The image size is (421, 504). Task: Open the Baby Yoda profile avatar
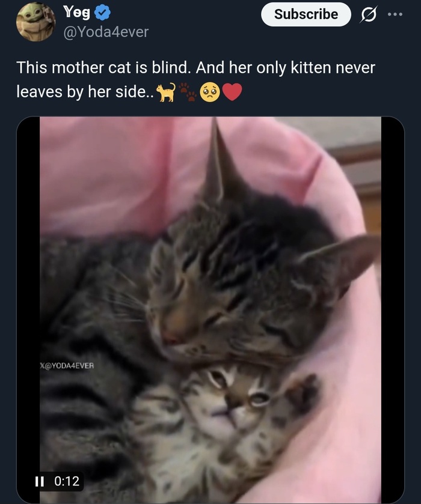[x=35, y=22]
